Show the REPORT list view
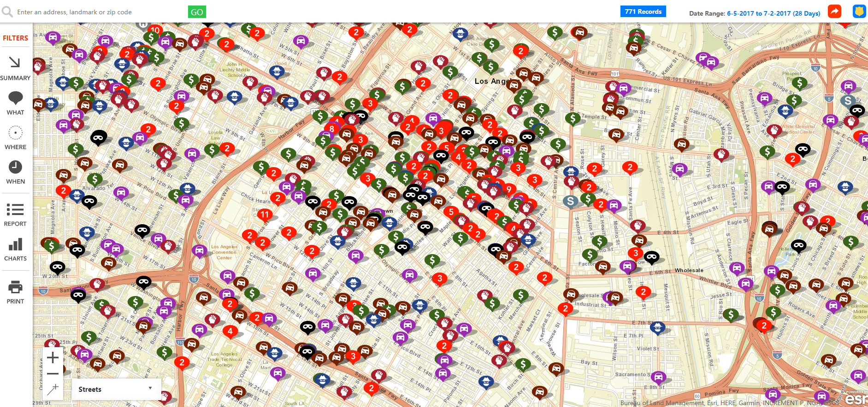Viewport: 868px width, 407px height. [x=15, y=215]
